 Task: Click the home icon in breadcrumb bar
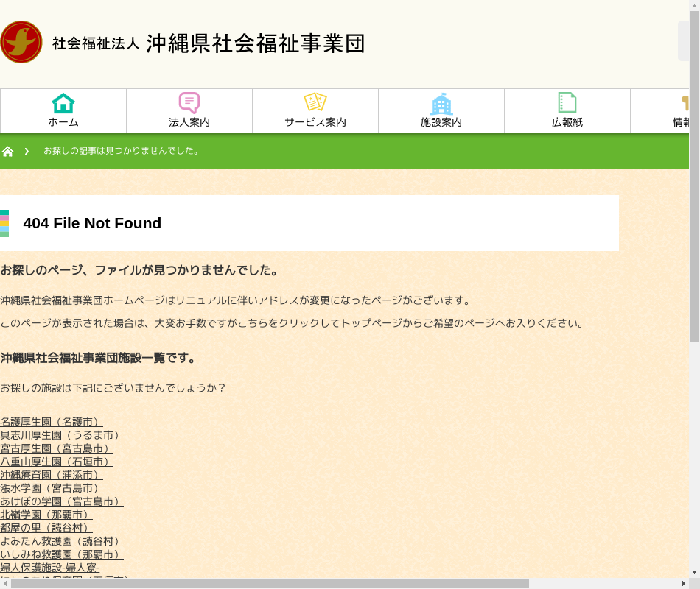8,152
